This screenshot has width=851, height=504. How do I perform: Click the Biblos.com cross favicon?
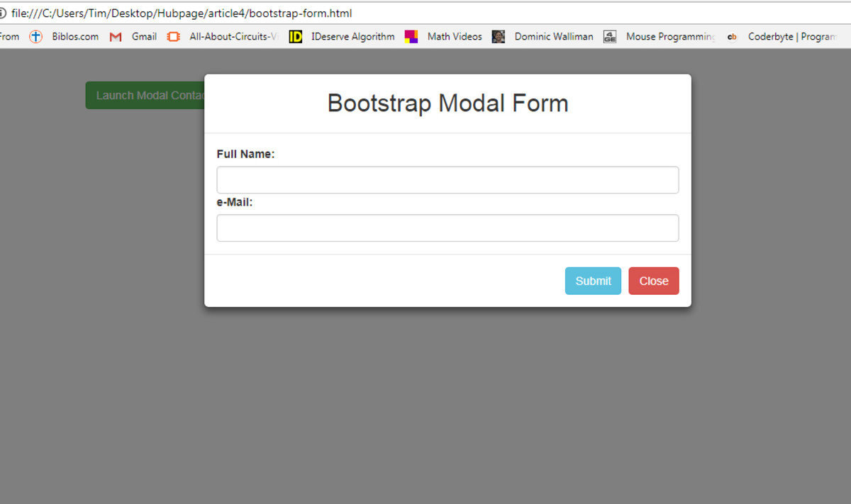pyautogui.click(x=35, y=36)
